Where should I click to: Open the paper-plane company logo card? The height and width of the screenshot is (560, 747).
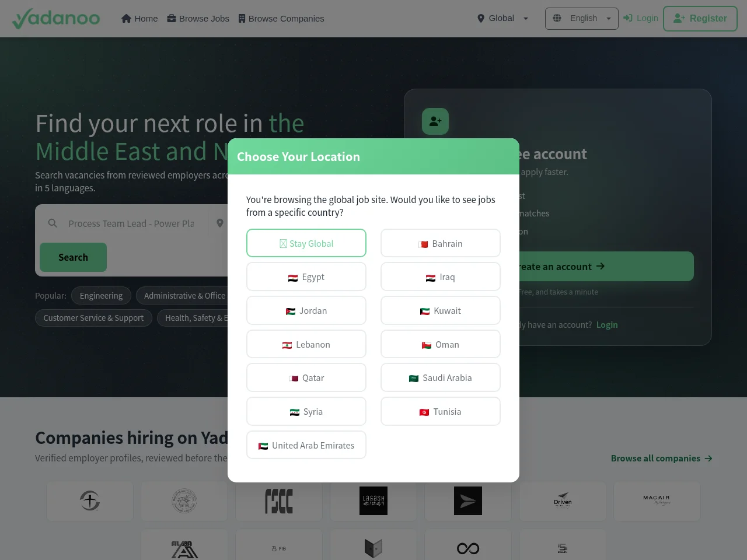point(468,501)
